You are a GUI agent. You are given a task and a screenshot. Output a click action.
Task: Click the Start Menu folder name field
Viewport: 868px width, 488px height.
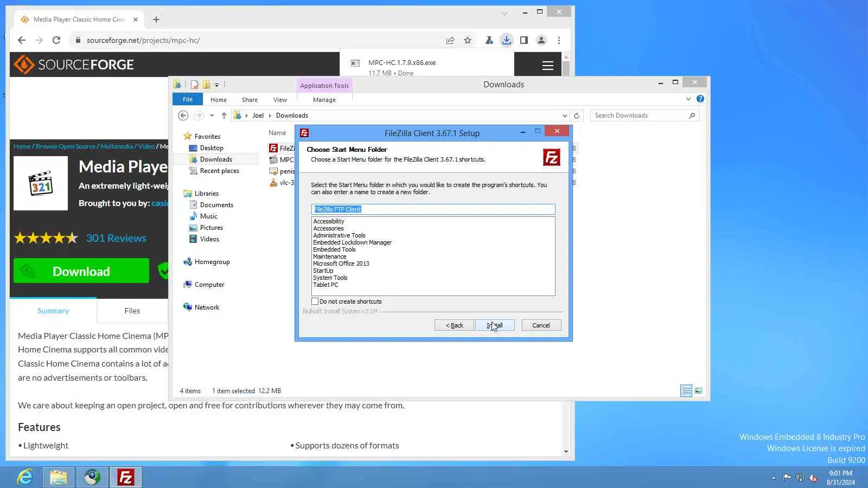(x=433, y=209)
